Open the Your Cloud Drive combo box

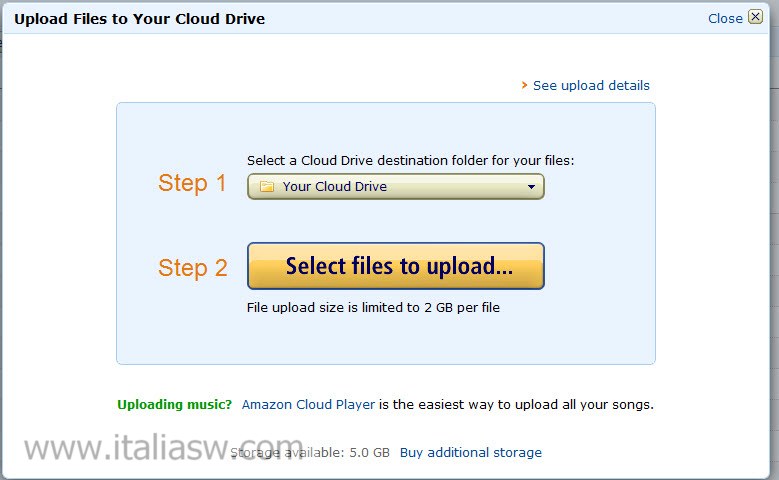click(x=395, y=186)
